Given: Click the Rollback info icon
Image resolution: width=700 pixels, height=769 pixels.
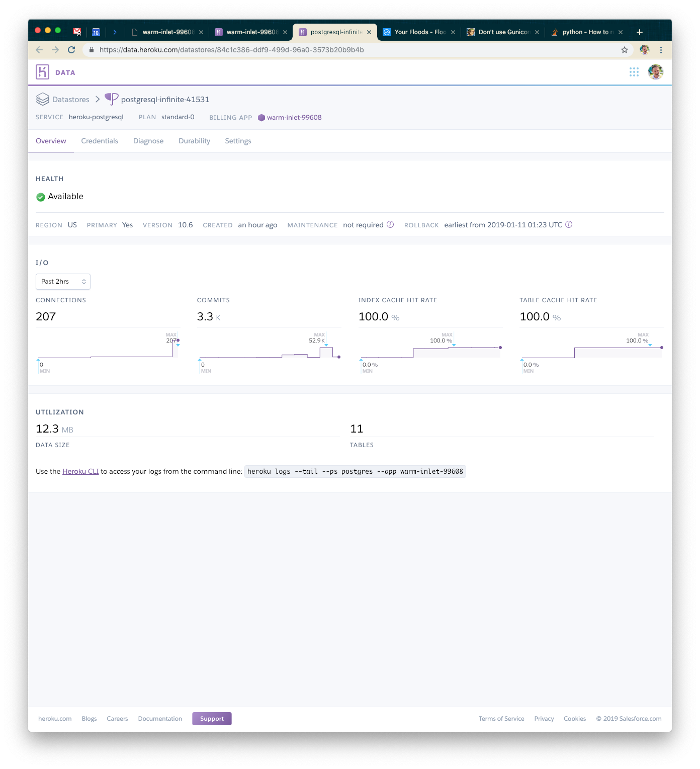Looking at the screenshot, I should pos(569,225).
